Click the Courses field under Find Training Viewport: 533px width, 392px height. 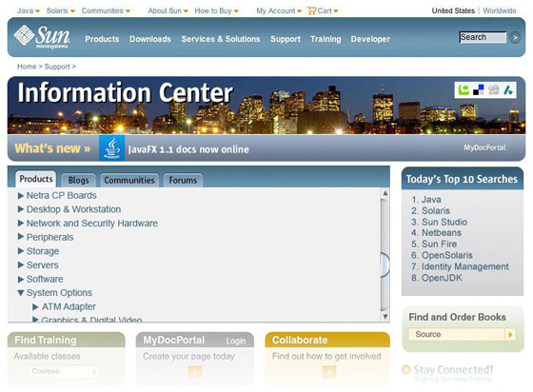coord(59,371)
